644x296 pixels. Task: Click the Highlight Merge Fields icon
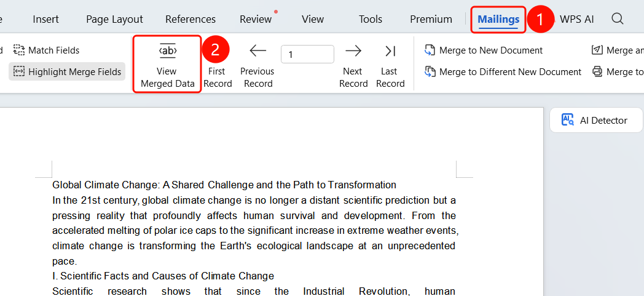[19, 72]
